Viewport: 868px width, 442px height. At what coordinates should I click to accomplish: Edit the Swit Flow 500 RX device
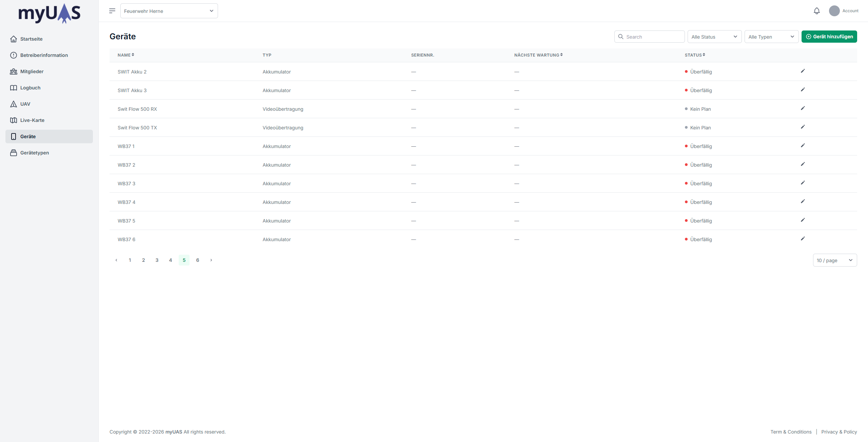803,108
